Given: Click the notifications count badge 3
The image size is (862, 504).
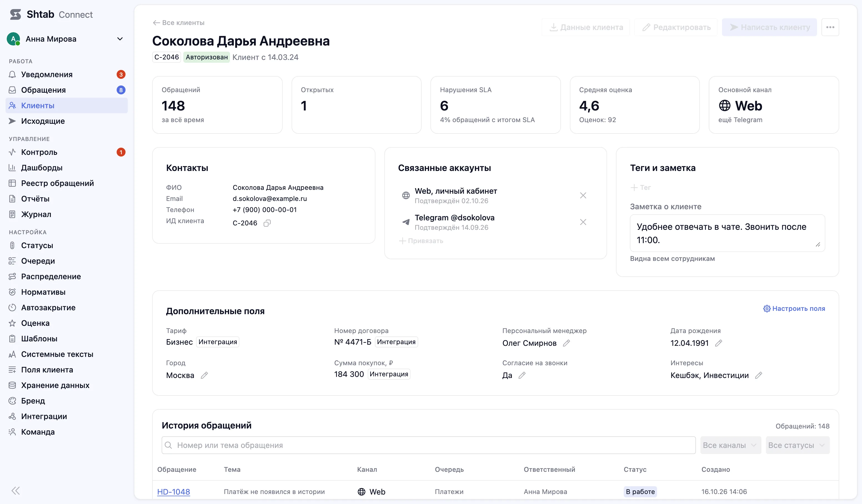Looking at the screenshot, I should 121,75.
